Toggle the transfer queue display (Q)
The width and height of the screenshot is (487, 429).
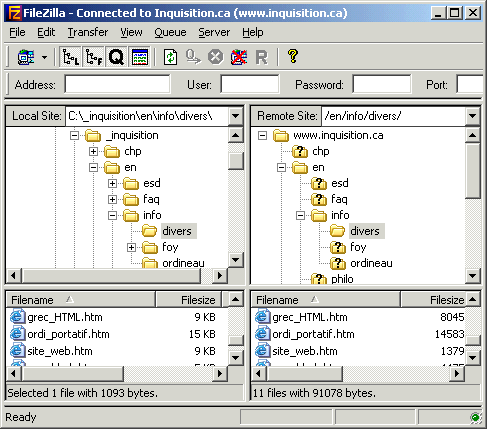click(116, 57)
